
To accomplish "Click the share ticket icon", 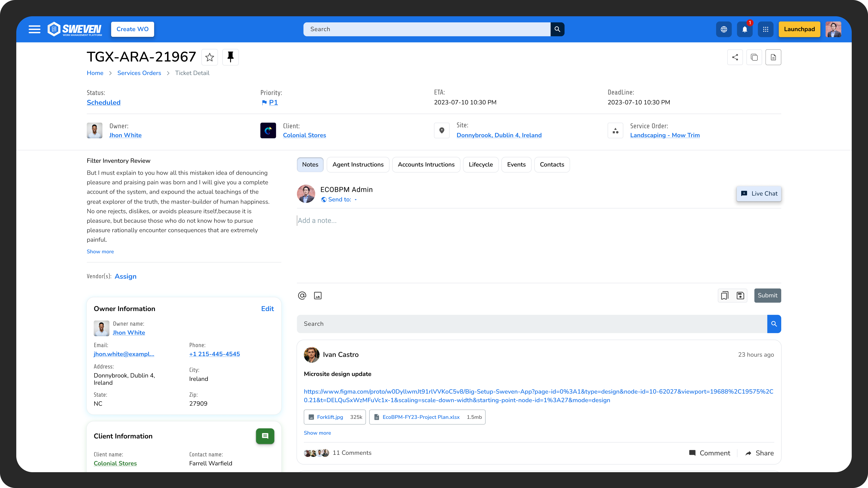I will point(735,57).
